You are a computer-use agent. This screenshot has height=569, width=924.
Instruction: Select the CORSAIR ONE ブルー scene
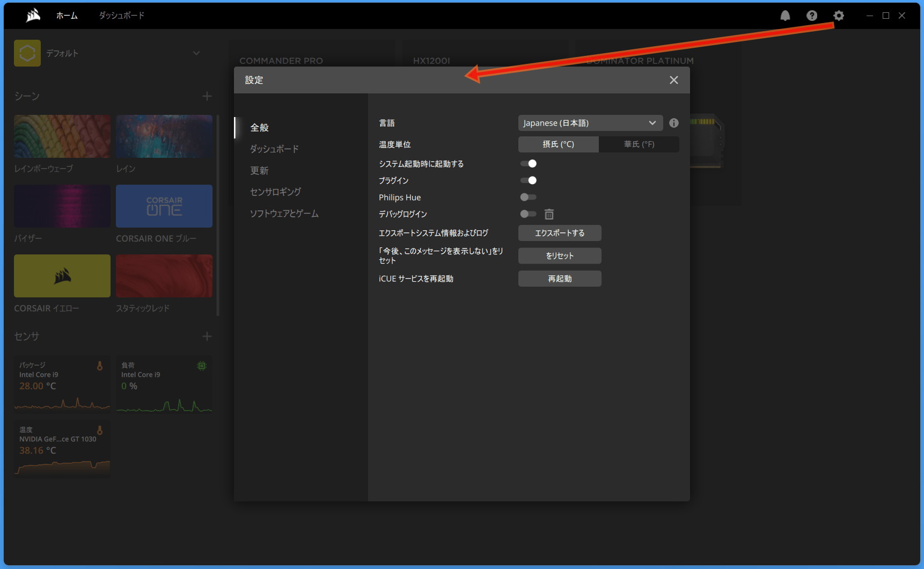click(x=164, y=206)
